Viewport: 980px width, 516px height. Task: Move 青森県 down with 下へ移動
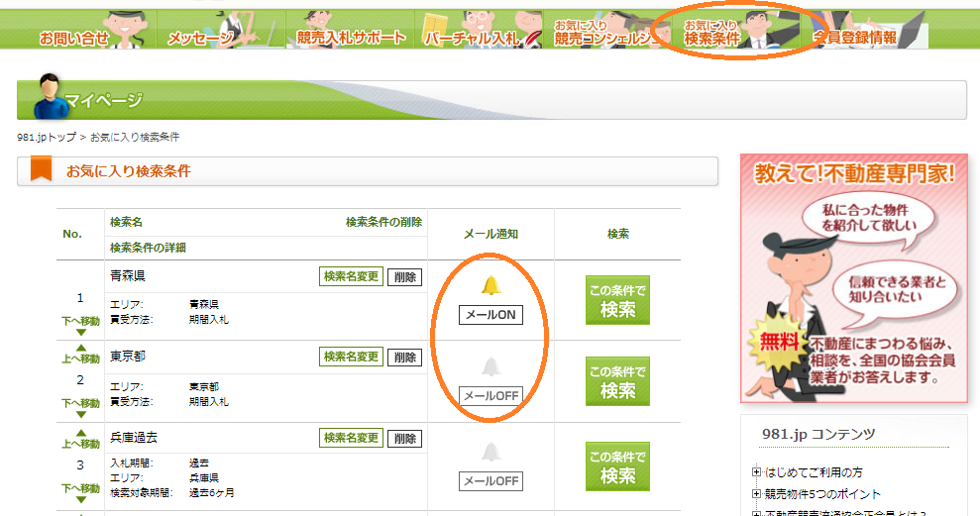click(x=80, y=326)
